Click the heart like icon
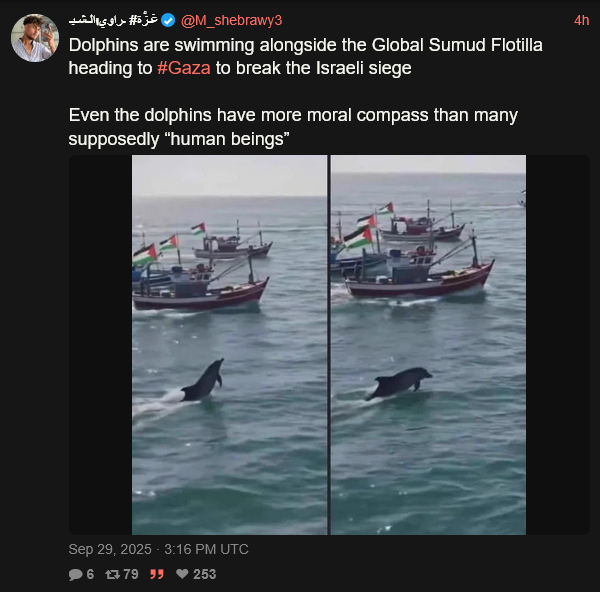 pos(182,574)
